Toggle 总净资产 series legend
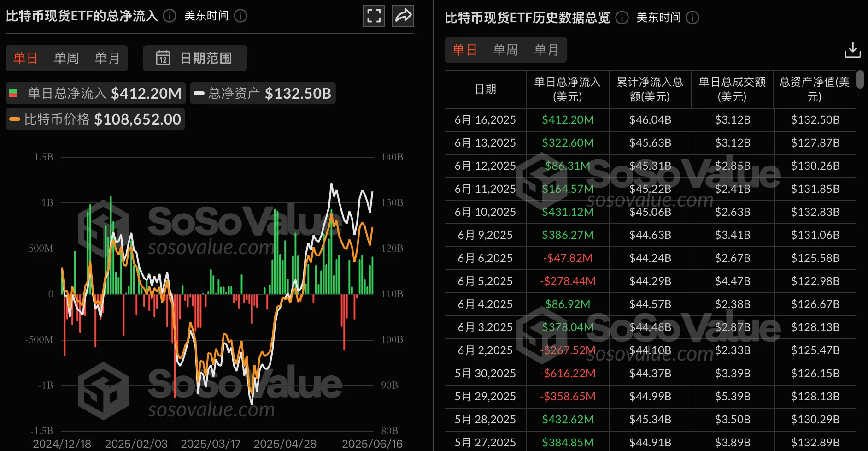The image size is (868, 451). (263, 93)
